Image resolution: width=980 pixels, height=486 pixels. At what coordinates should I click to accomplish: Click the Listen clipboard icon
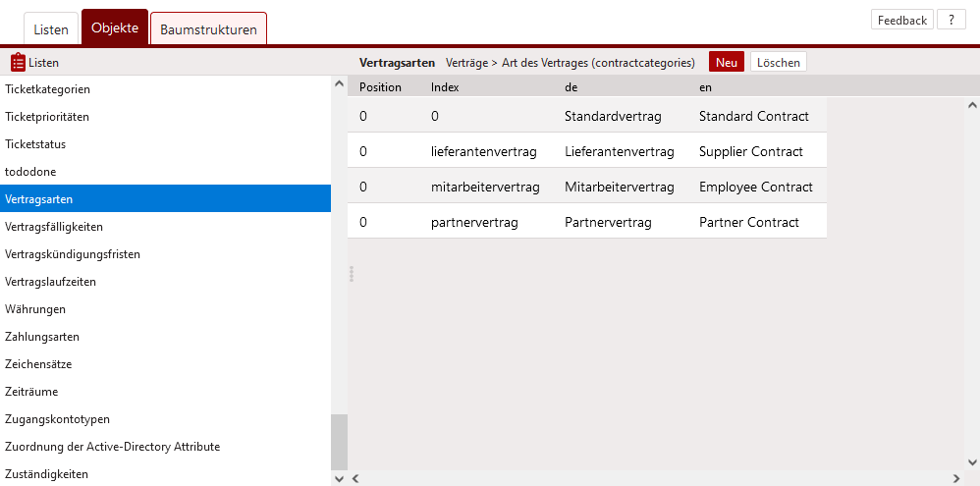click(18, 63)
